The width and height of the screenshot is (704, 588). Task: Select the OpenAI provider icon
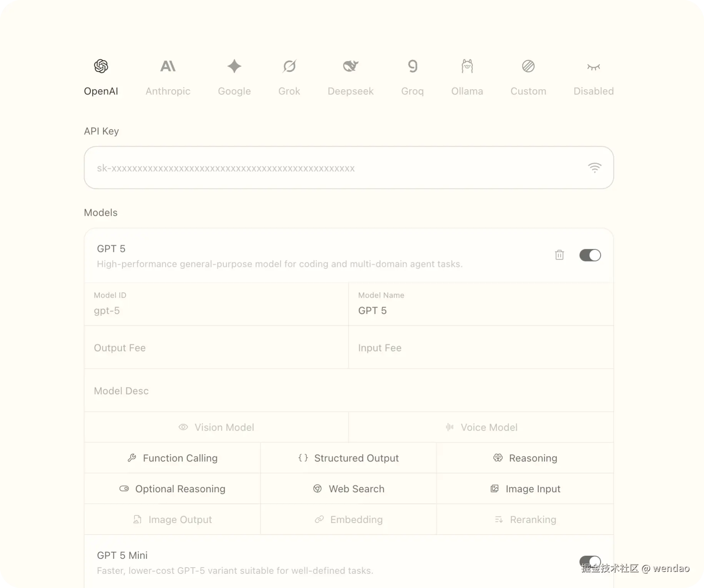[x=101, y=66]
